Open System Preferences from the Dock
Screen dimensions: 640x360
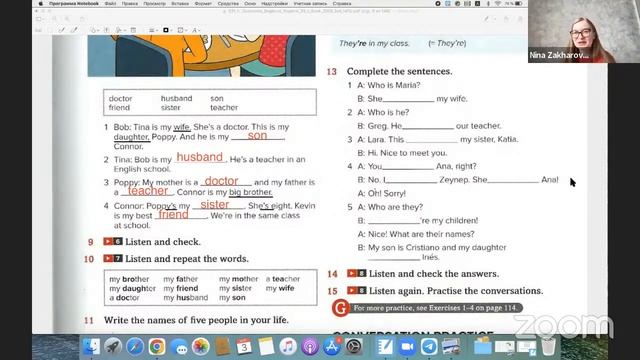coord(353,347)
